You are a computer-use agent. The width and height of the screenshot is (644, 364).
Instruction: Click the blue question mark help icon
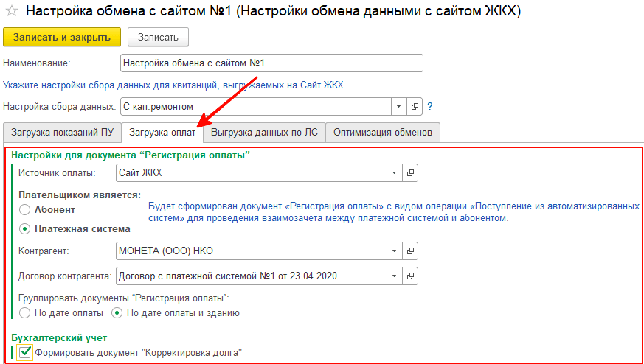[429, 107]
